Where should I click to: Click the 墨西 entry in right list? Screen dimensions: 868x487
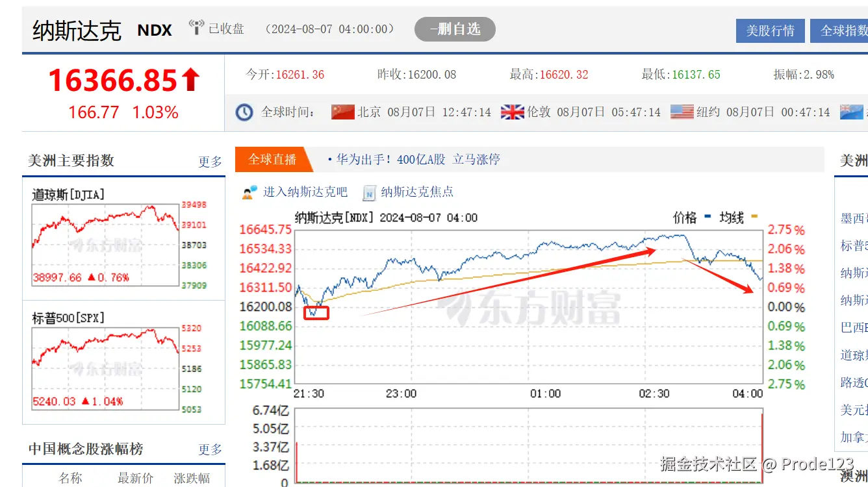click(x=854, y=218)
